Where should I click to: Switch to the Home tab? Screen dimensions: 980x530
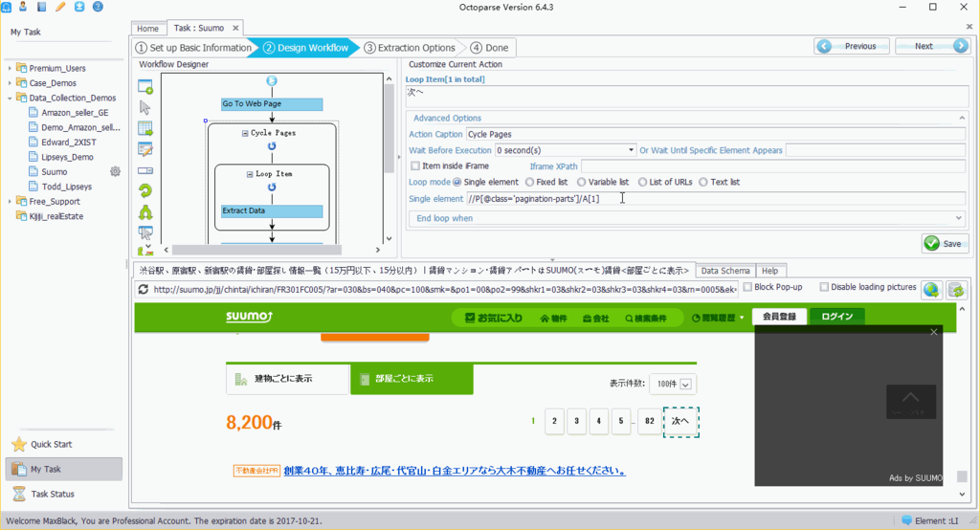(x=148, y=28)
